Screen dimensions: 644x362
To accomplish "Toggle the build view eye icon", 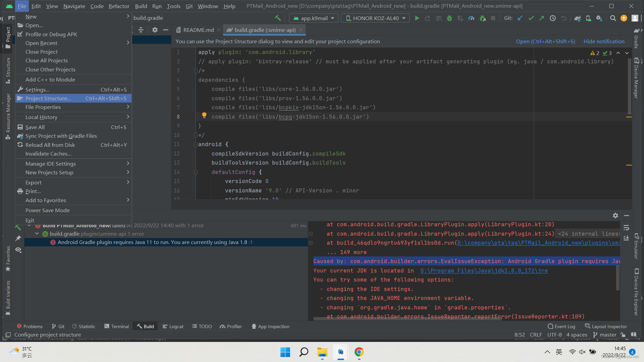I will tap(18, 250).
